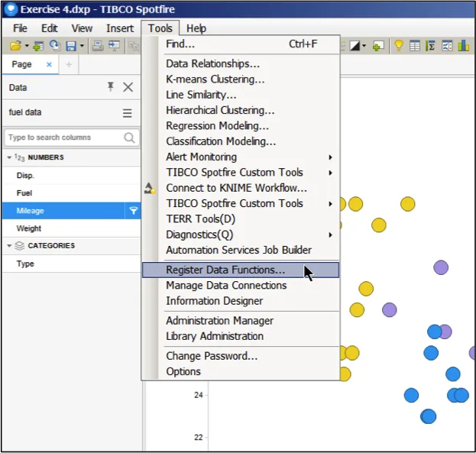Click the New Page toolbar icon
Viewport: 476px width, 453px height.
point(378,46)
